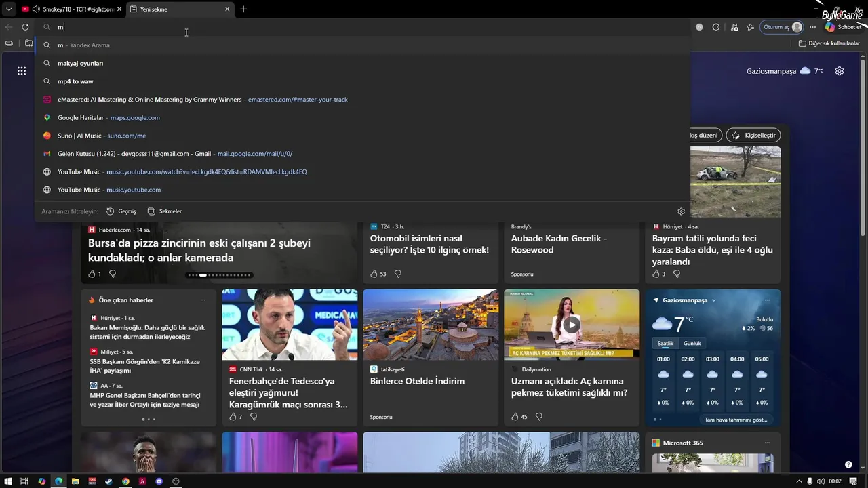Open Discord from the taskbar
The height and width of the screenshot is (488, 868).
click(159, 481)
